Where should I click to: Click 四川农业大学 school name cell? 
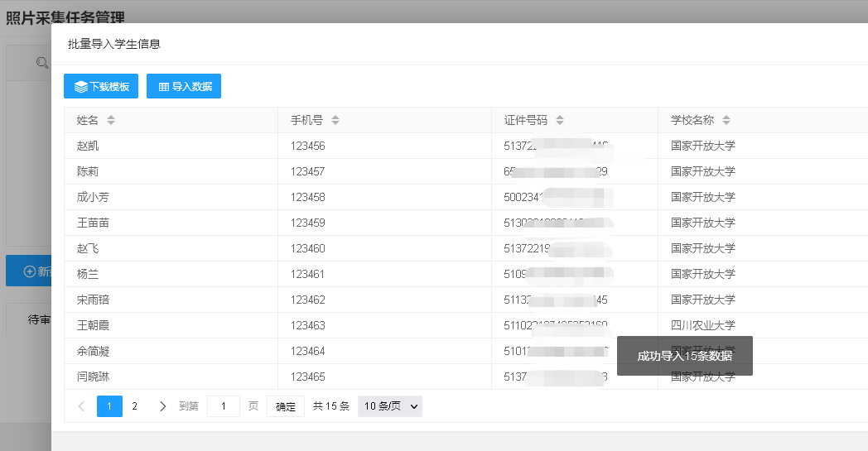[x=702, y=326]
